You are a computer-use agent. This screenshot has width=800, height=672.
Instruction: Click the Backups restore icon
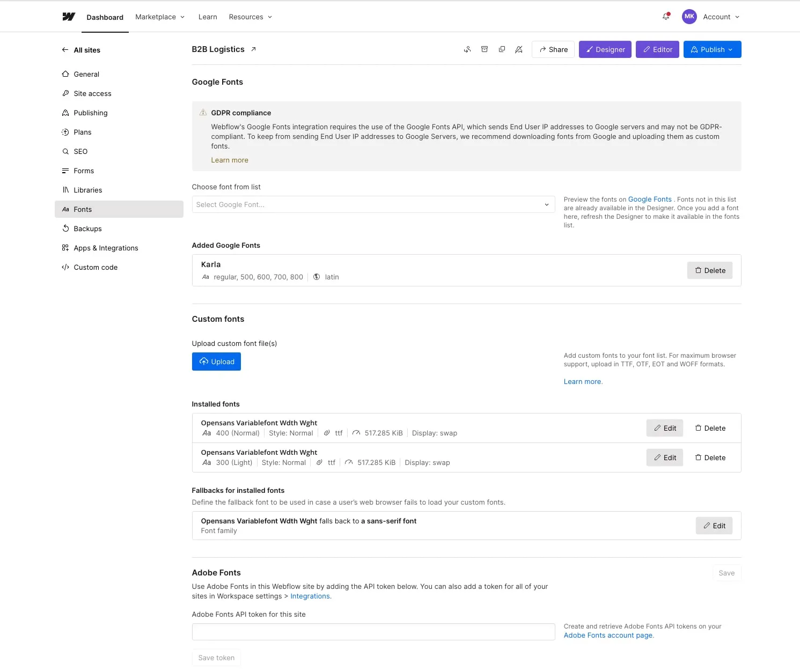point(65,228)
